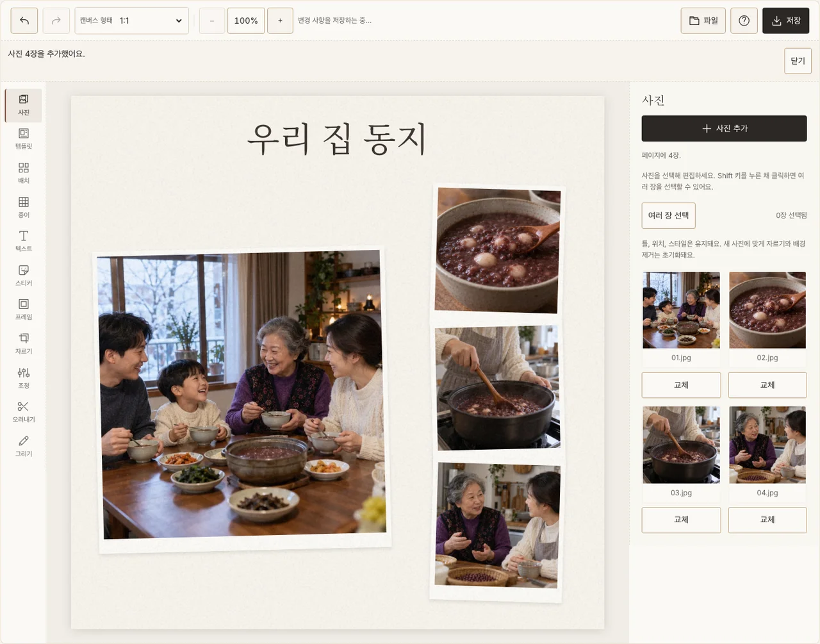Open the 종이 paper options
The height and width of the screenshot is (644, 820).
24,208
